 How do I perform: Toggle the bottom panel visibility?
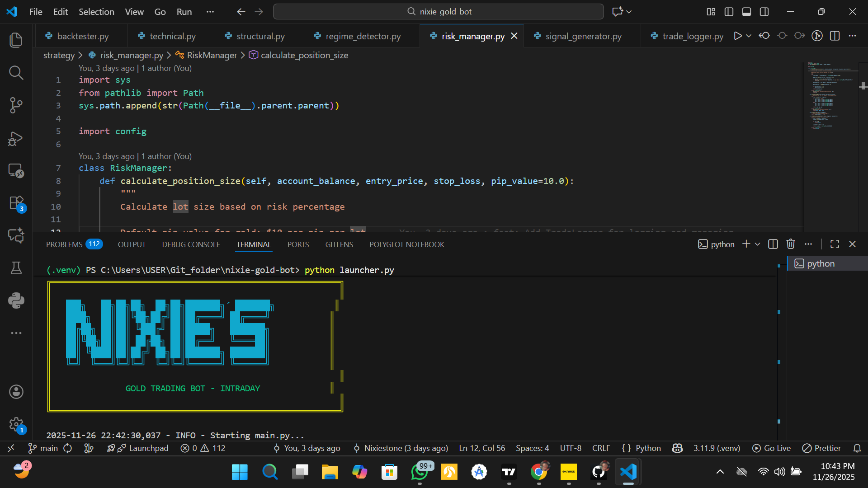click(747, 12)
